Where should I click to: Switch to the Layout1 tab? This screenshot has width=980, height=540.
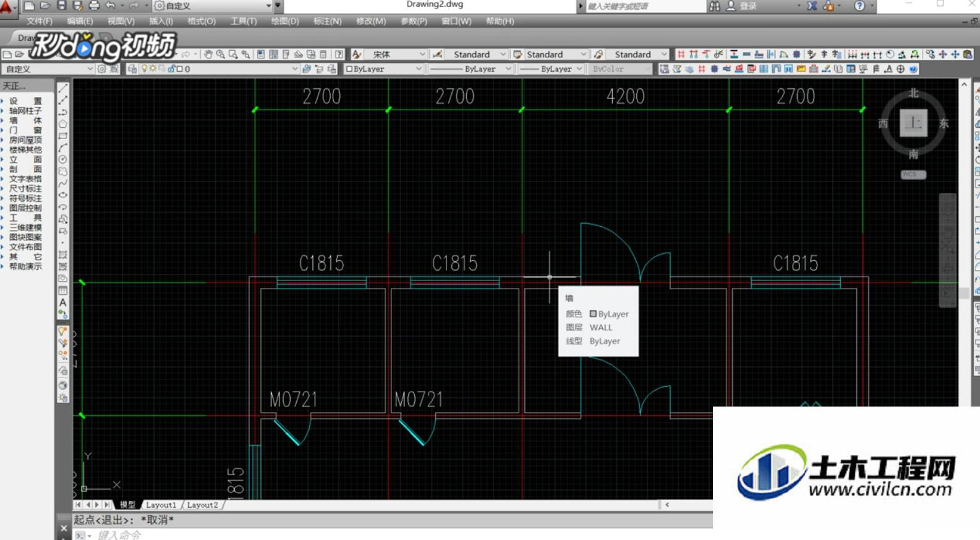[161, 505]
